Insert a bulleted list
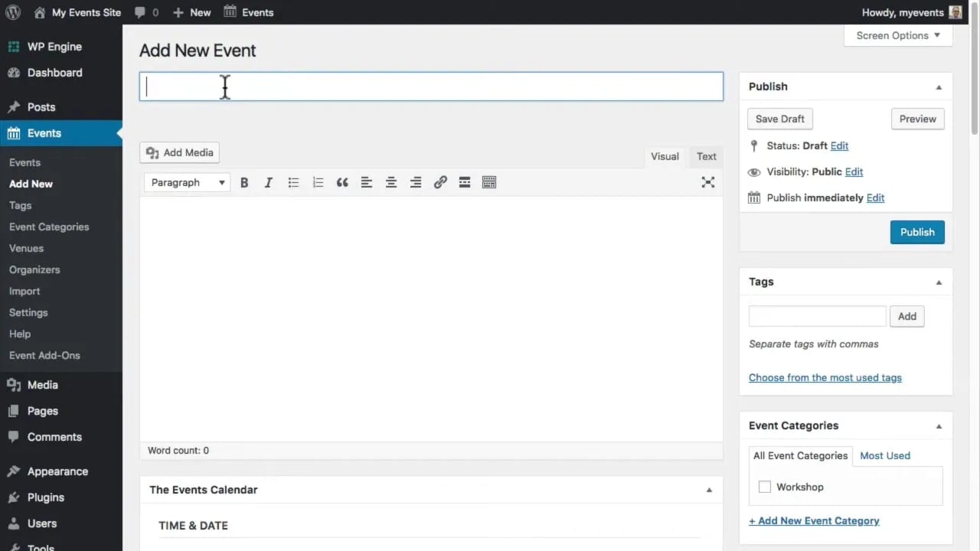This screenshot has width=980, height=551. 293,182
